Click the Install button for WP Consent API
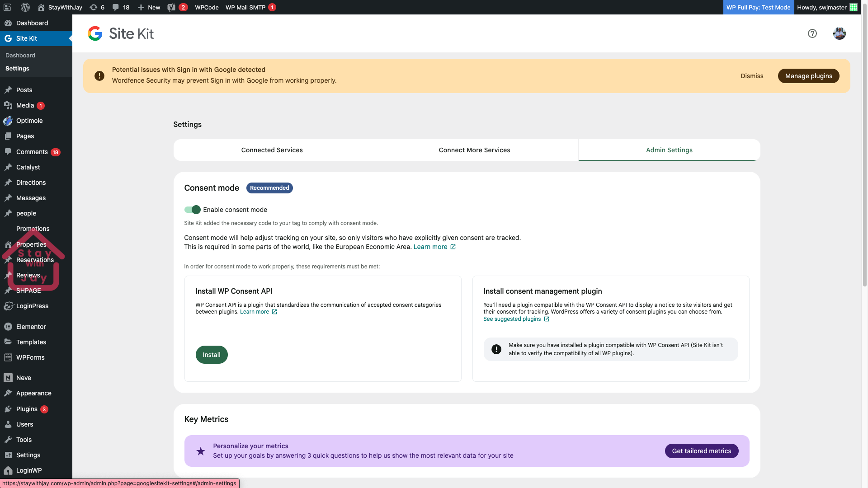The width and height of the screenshot is (868, 488). 211,355
